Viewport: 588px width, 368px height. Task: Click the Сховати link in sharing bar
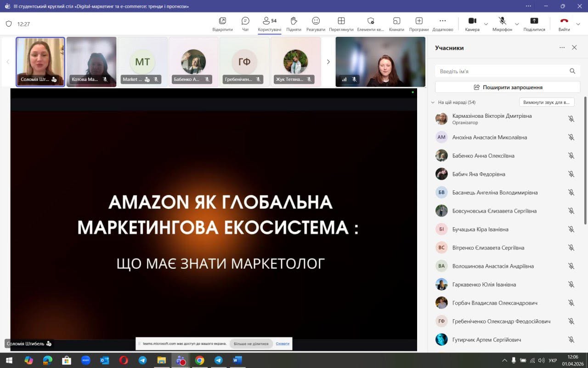click(x=283, y=344)
